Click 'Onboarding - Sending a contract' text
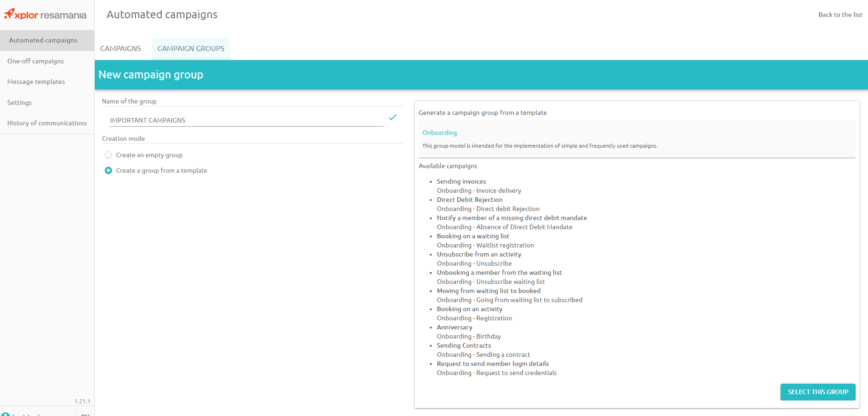 [483, 354]
